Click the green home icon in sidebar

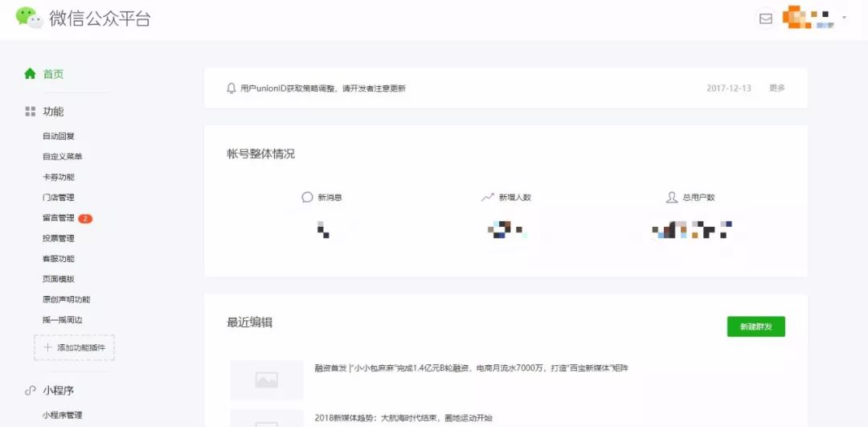[30, 74]
